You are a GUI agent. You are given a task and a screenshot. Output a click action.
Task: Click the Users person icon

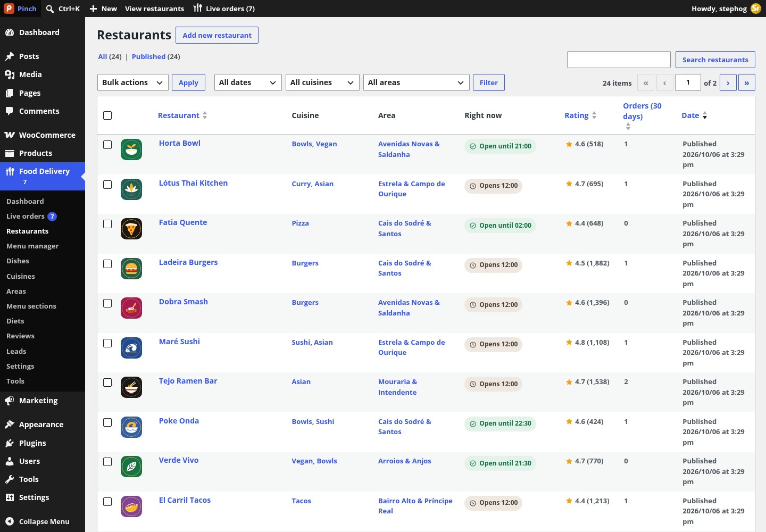tap(10, 461)
